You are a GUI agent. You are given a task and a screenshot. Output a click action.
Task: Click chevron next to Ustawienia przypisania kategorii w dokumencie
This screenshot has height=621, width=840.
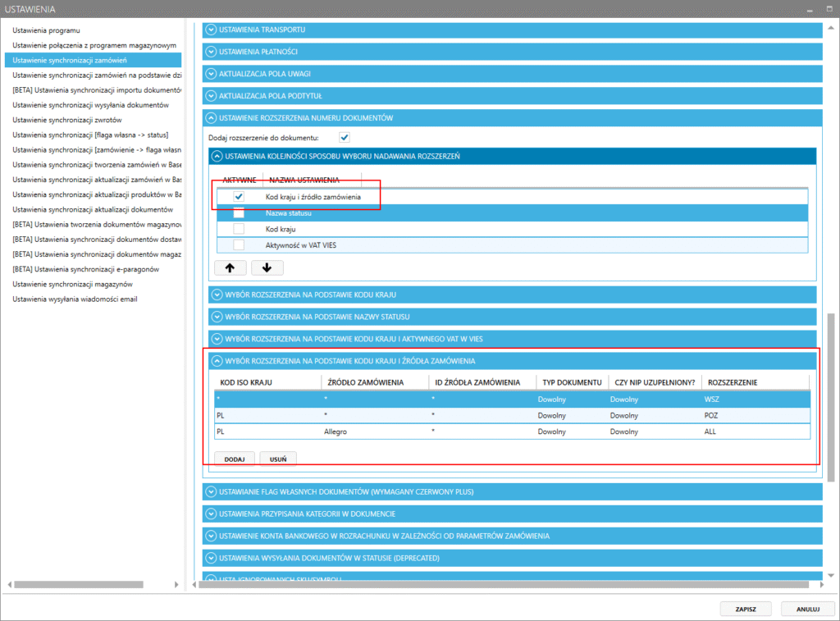click(212, 514)
